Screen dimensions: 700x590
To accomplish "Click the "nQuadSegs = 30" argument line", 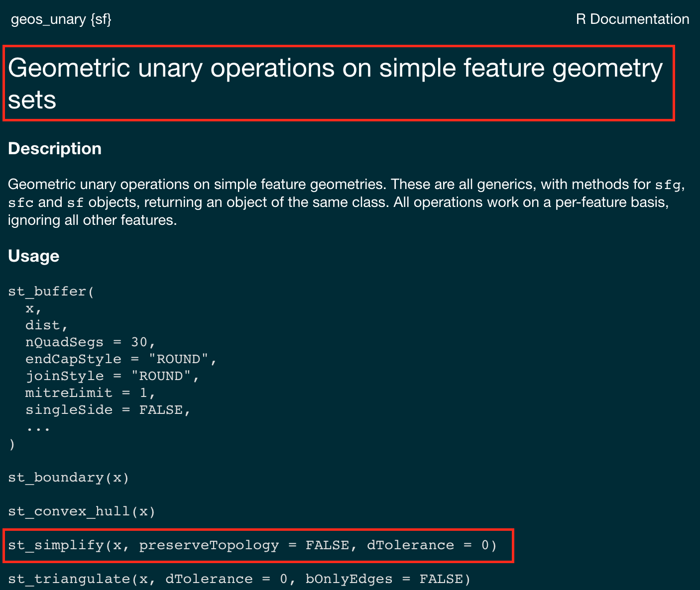I will click(x=90, y=342).
